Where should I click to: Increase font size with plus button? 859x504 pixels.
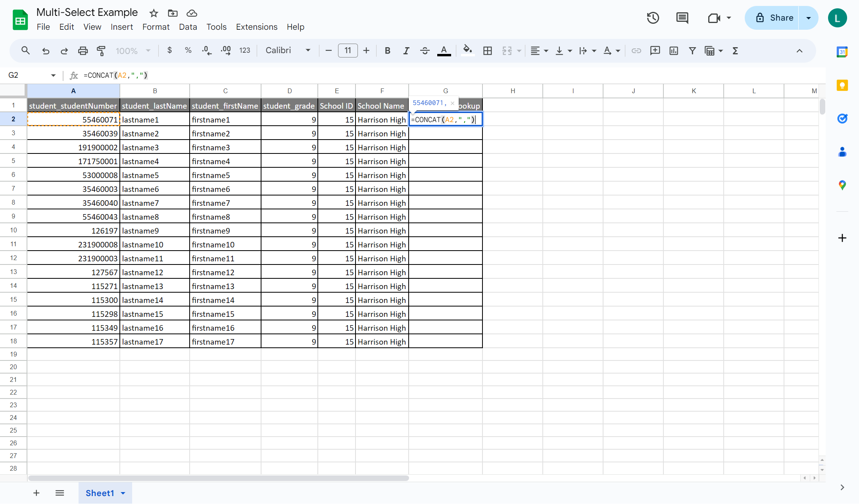tap(366, 50)
